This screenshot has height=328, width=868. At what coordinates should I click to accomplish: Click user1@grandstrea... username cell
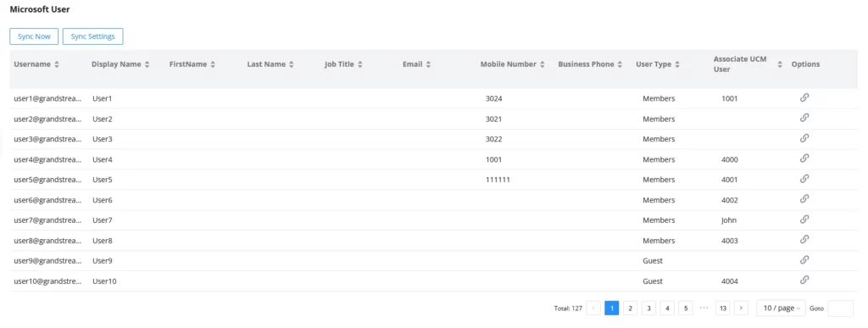(47, 98)
